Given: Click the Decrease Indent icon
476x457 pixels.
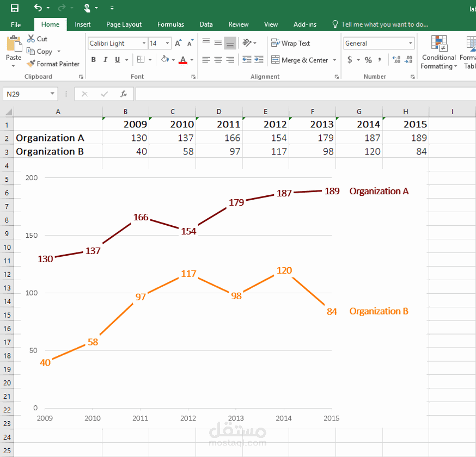Looking at the screenshot, I should pyautogui.click(x=247, y=60).
